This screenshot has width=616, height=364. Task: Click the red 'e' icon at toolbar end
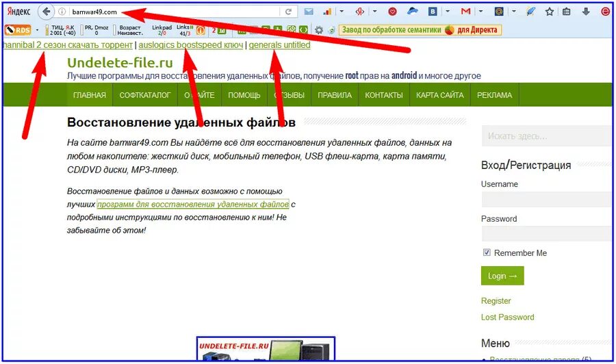606,12
